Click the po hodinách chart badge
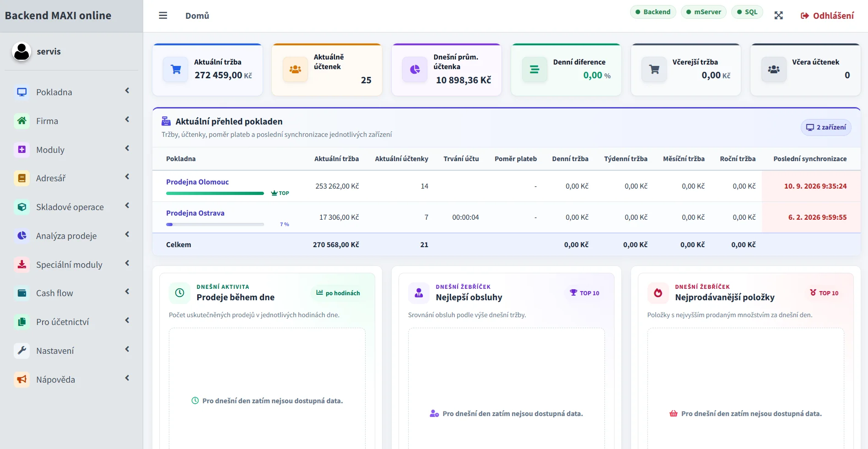This screenshot has width=868, height=449. click(x=338, y=293)
